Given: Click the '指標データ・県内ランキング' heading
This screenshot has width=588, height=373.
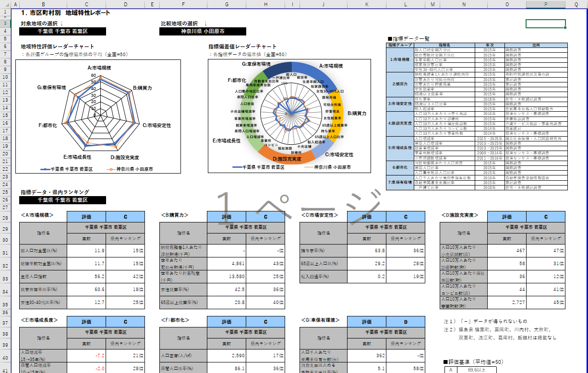Looking at the screenshot, I should click(55, 192).
